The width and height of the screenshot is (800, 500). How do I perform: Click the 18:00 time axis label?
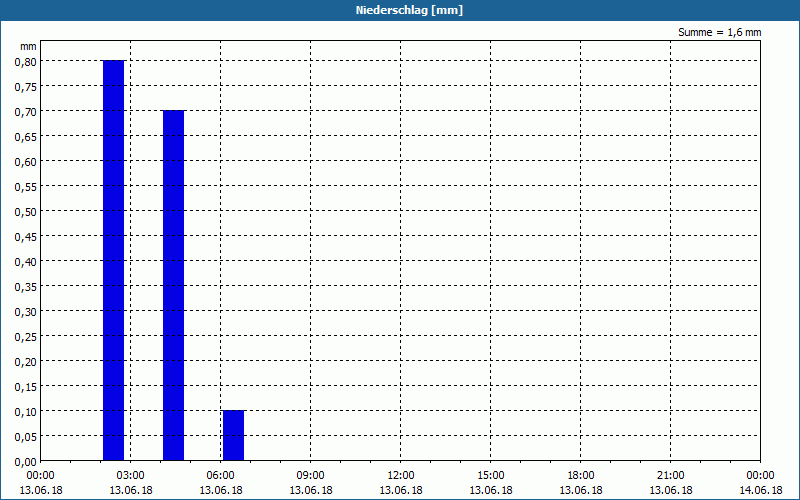581,475
